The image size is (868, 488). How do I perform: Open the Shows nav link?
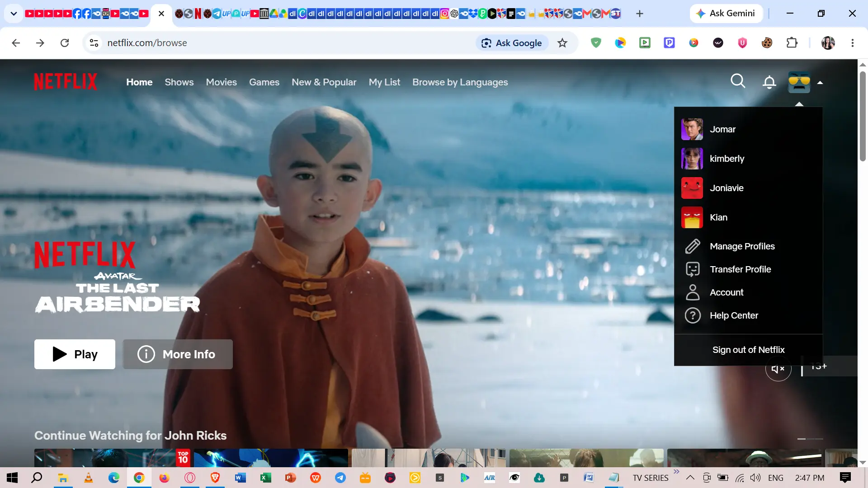tap(179, 82)
